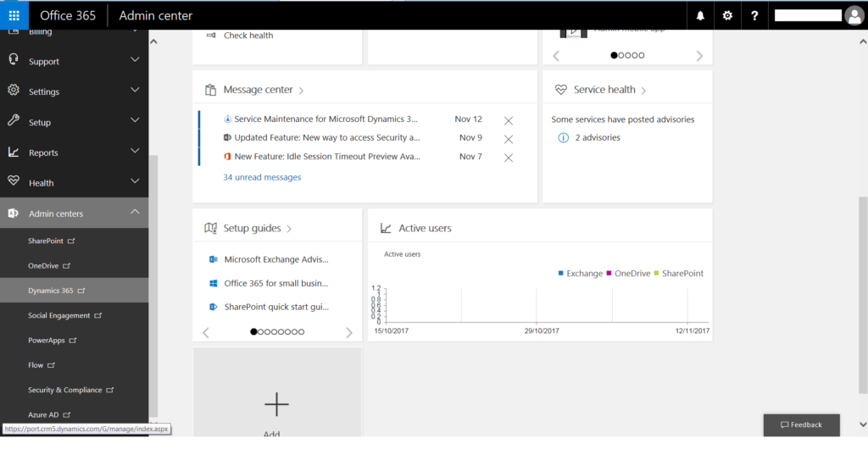Click the Active users chart icon

tap(386, 228)
